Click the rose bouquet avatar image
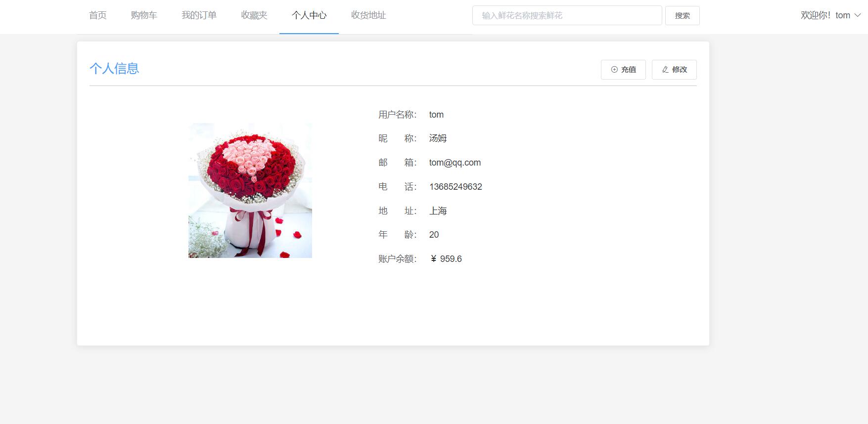Viewport: 868px width, 424px height. 250,190
